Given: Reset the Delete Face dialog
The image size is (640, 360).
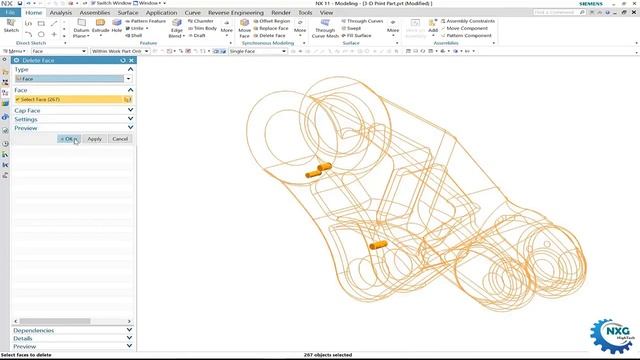Looking at the screenshot, I should pyautogui.click(x=123, y=60).
